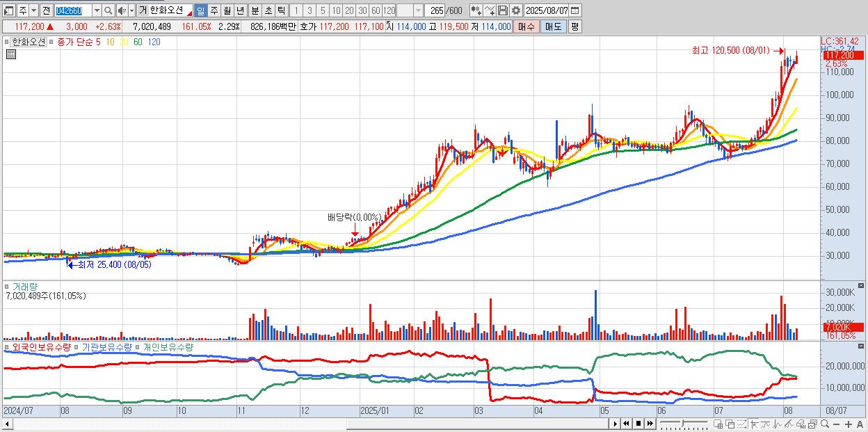Click the 개인보유수량 legend label
This screenshot has width=868, height=432.
click(168, 346)
